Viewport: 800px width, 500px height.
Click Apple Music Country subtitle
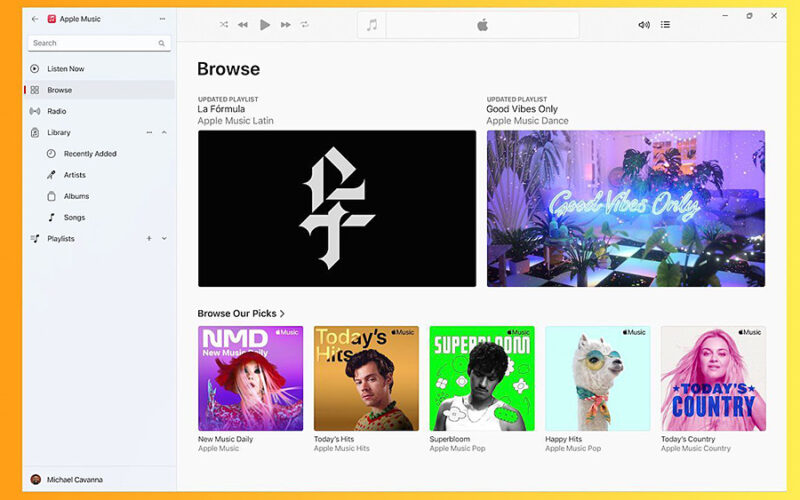pos(695,448)
